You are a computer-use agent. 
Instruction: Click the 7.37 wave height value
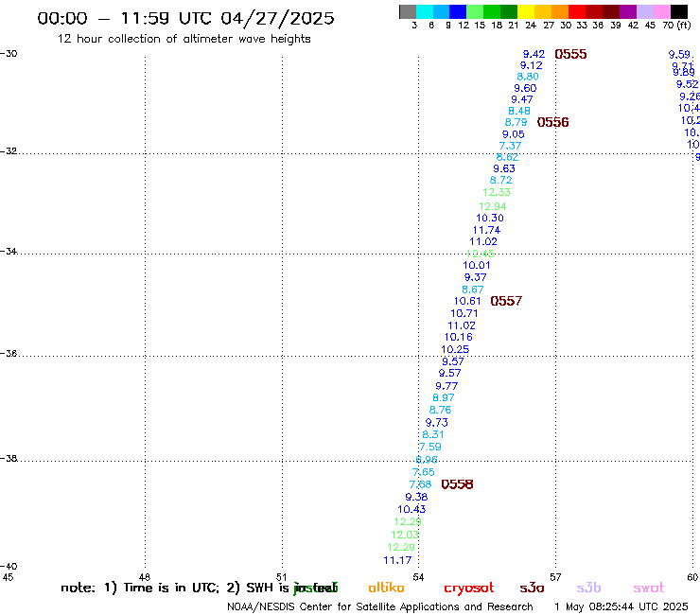(510, 146)
